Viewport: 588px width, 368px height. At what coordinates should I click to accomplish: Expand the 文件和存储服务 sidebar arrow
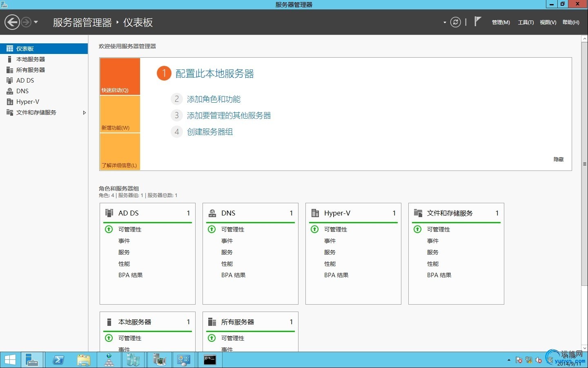coord(84,112)
